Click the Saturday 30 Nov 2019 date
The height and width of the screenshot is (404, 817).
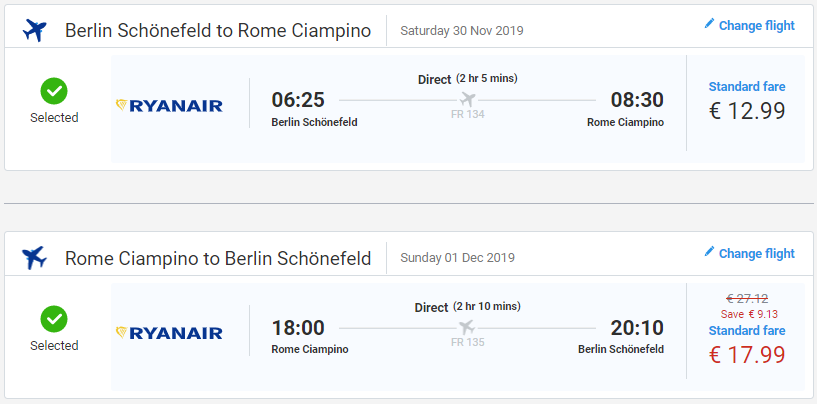click(x=462, y=31)
